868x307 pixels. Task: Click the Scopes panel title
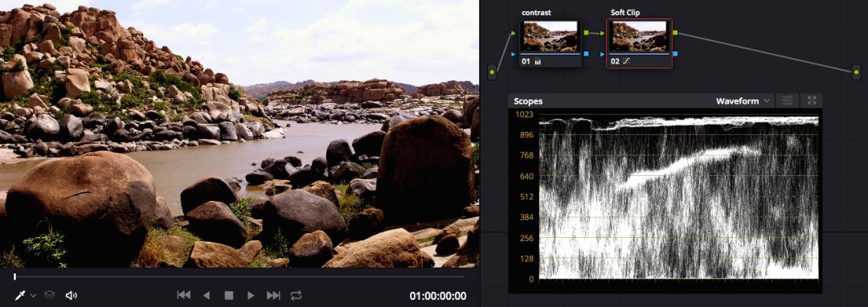coord(528,101)
